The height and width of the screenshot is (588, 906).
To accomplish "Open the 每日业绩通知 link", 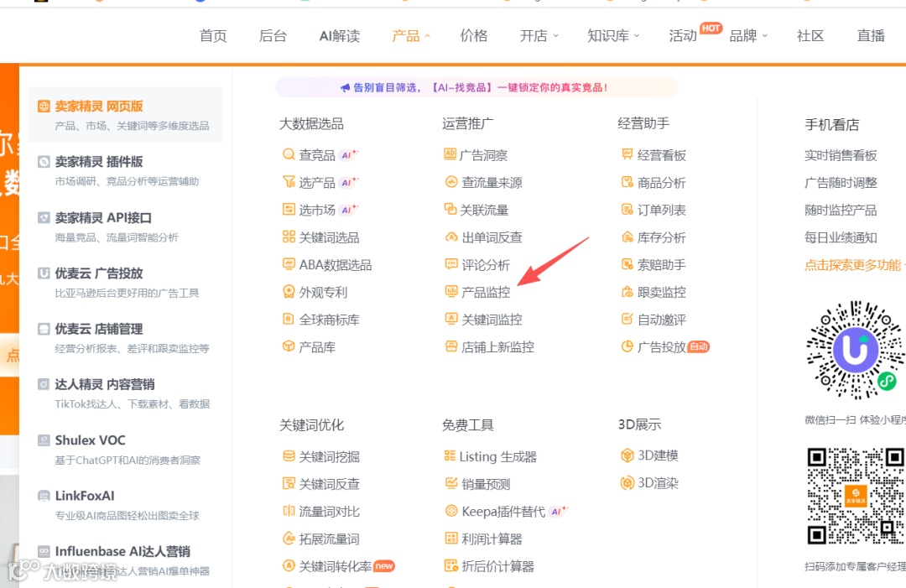I will pyautogui.click(x=841, y=237).
